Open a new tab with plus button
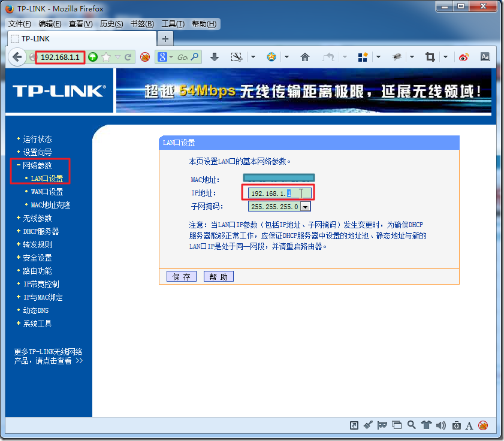The width and height of the screenshot is (504, 441). tap(165, 39)
